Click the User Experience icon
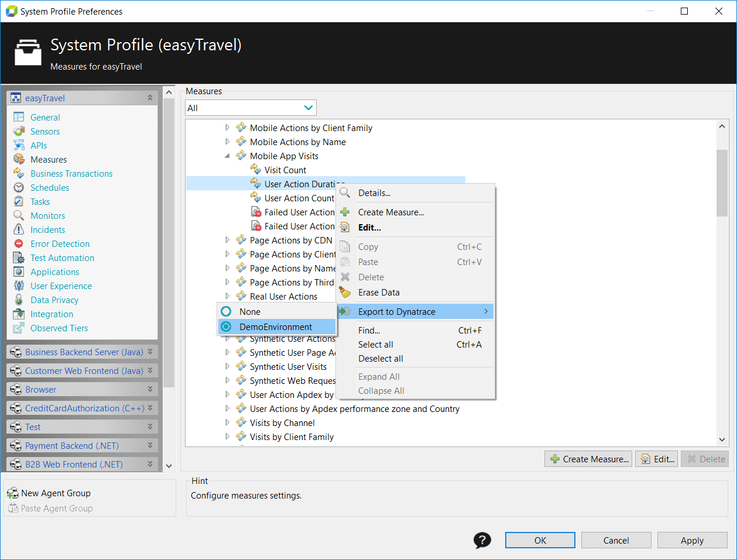 (19, 286)
